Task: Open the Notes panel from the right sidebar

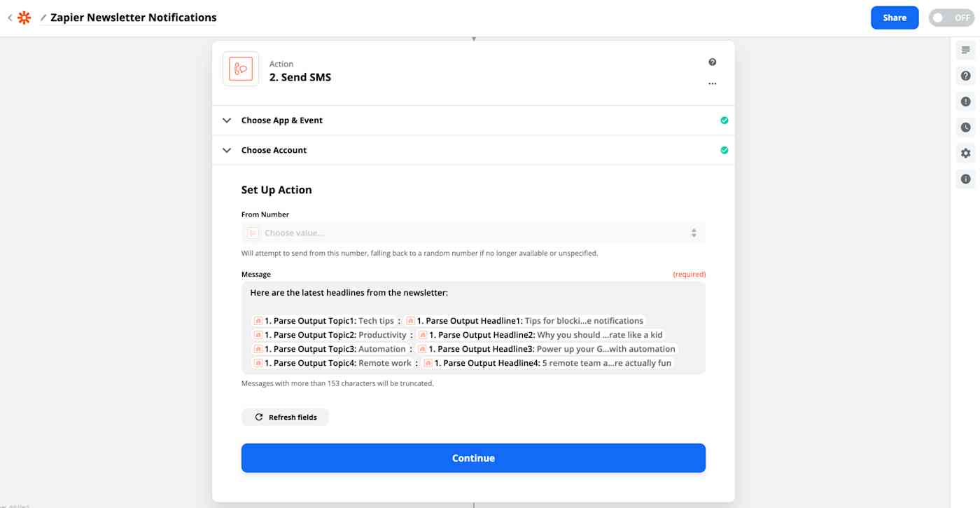Action: point(965,50)
